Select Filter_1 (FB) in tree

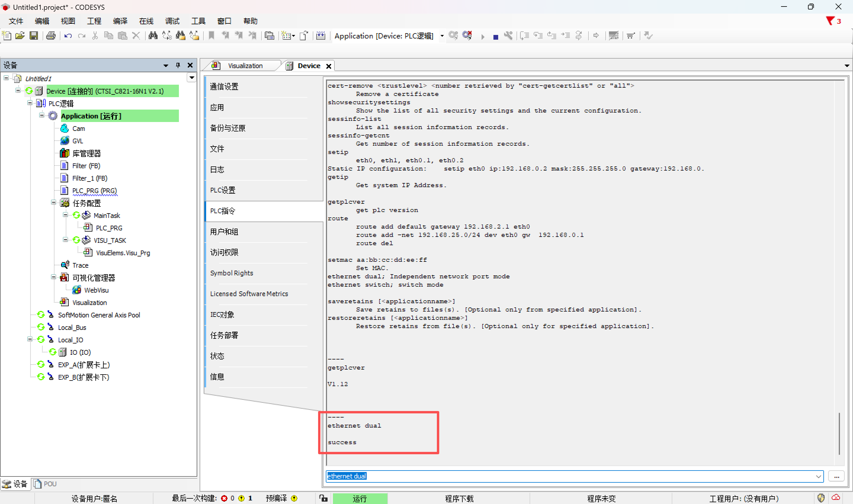(90, 178)
